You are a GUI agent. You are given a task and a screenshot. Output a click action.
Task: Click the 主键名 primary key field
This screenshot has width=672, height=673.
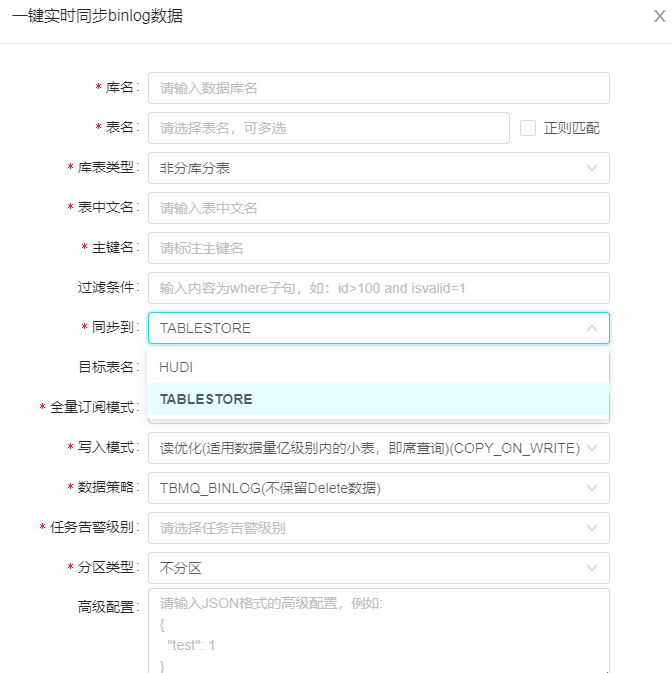click(378, 248)
